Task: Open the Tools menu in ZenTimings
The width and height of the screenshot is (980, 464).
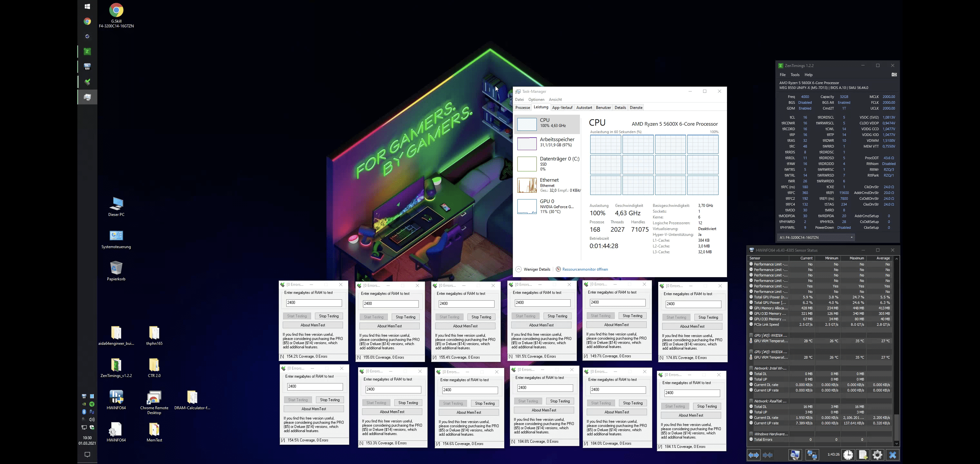Action: pyautogui.click(x=795, y=75)
